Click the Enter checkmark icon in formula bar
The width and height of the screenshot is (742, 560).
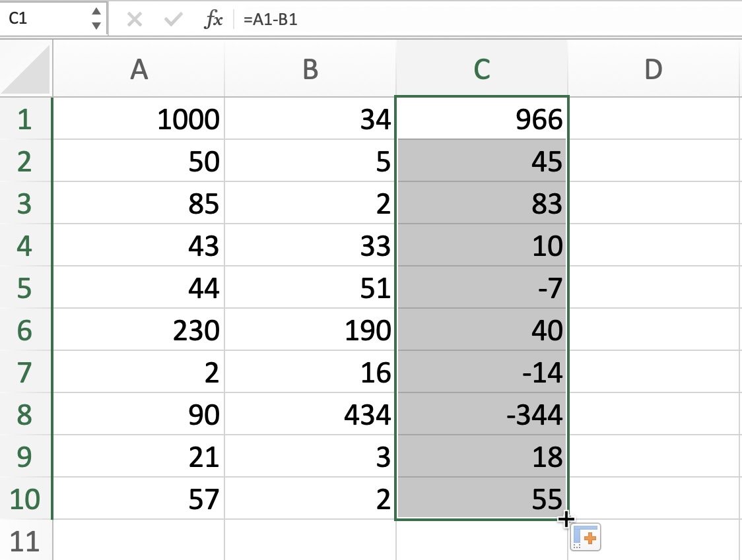tap(173, 19)
